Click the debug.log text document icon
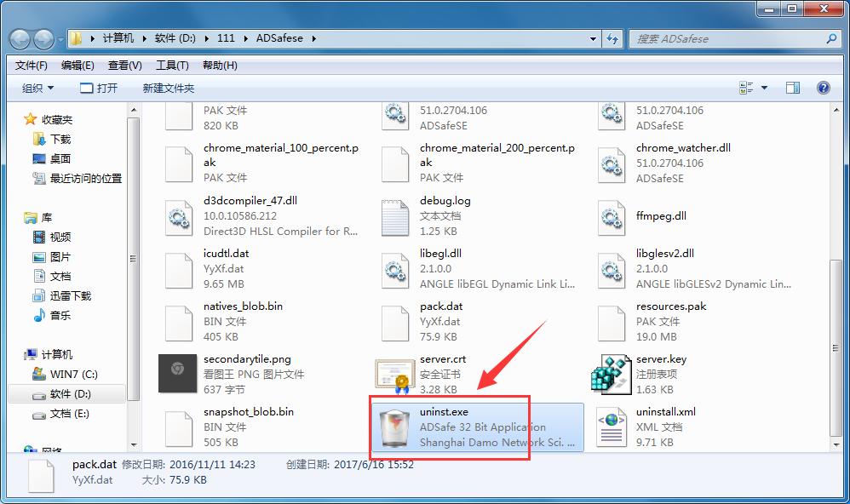850x504 pixels. 394,218
